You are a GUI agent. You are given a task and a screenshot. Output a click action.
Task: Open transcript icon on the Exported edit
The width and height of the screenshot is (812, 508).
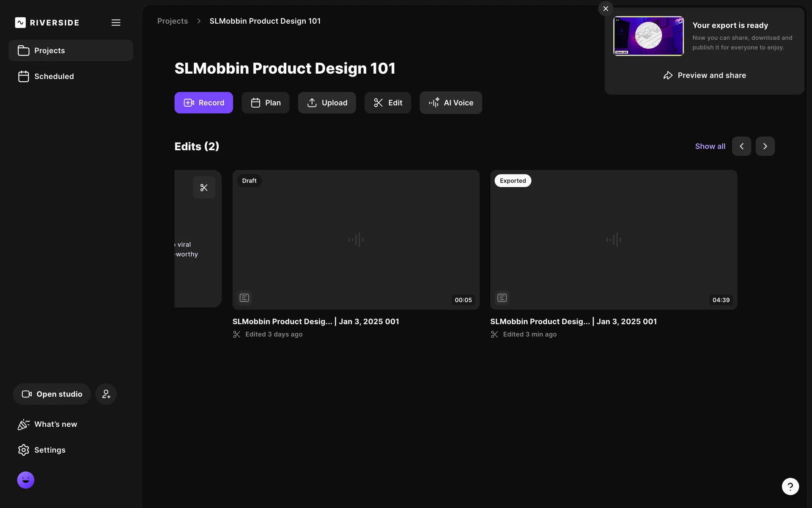[502, 298]
